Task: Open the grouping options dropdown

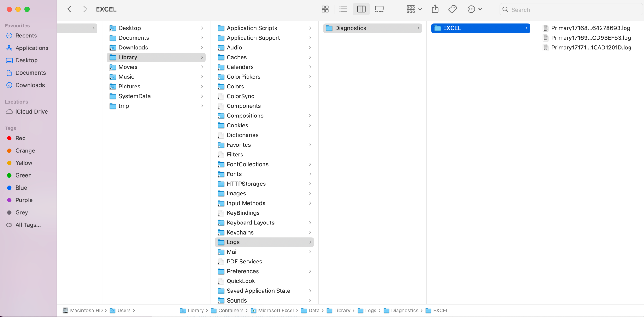Action: click(413, 9)
